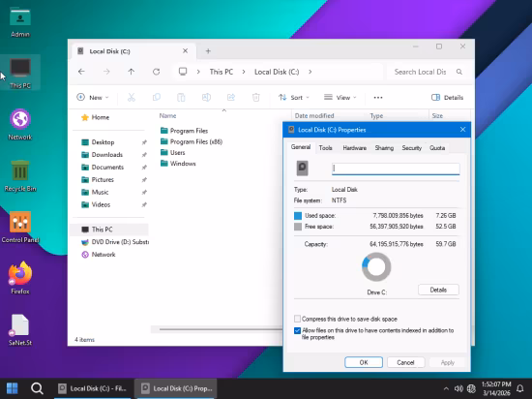Expand chevron after Local Disk (C:) breadcrumb
The image size is (532, 399).
[310, 72]
